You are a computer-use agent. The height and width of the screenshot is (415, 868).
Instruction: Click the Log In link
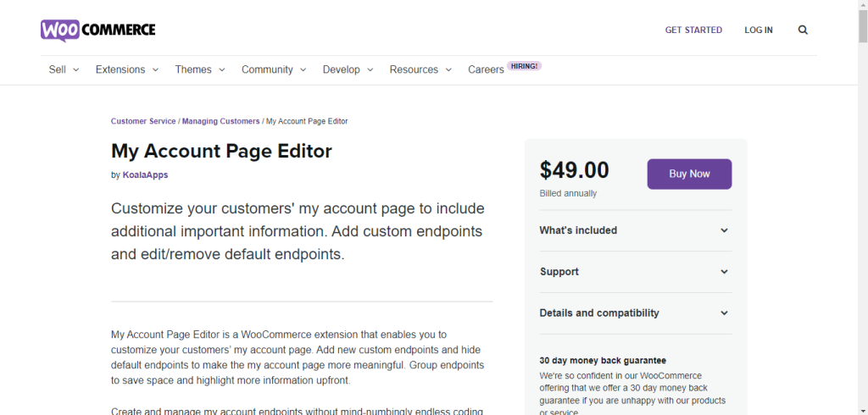[x=759, y=30]
